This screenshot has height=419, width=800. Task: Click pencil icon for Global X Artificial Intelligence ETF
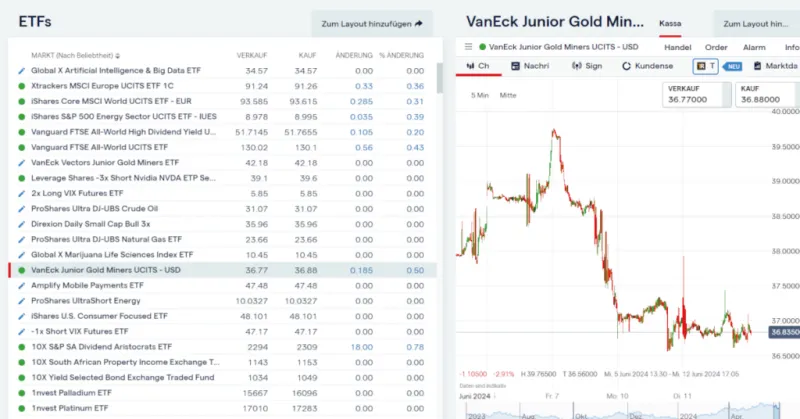[x=21, y=71]
